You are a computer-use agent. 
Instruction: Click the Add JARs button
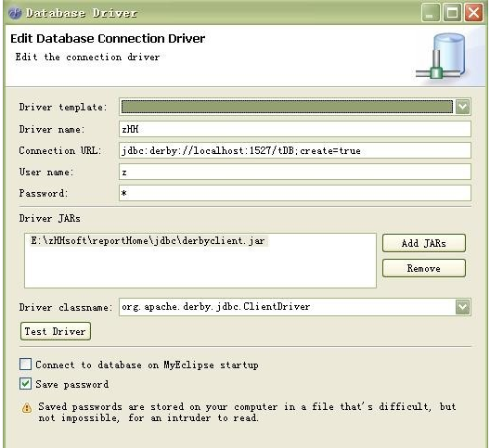tap(424, 243)
